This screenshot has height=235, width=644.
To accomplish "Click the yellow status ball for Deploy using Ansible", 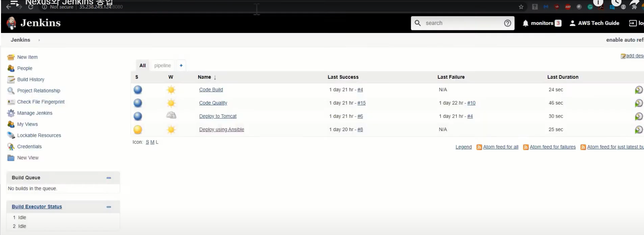I will coord(138,129).
